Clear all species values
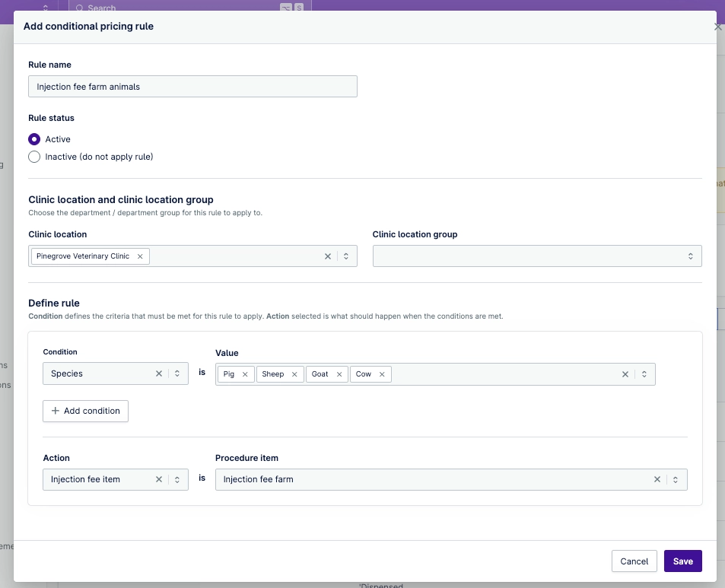The width and height of the screenshot is (725, 588). click(x=625, y=374)
